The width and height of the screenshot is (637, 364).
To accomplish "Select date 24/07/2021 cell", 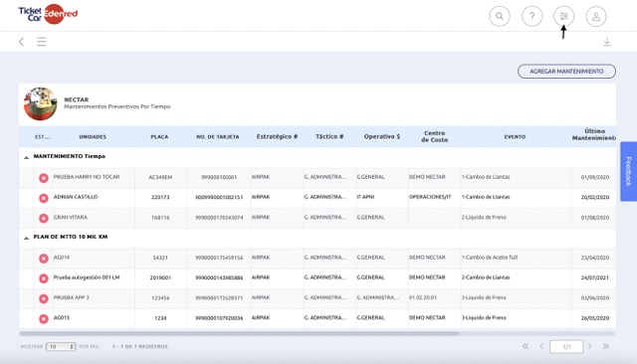I will coord(595,277).
